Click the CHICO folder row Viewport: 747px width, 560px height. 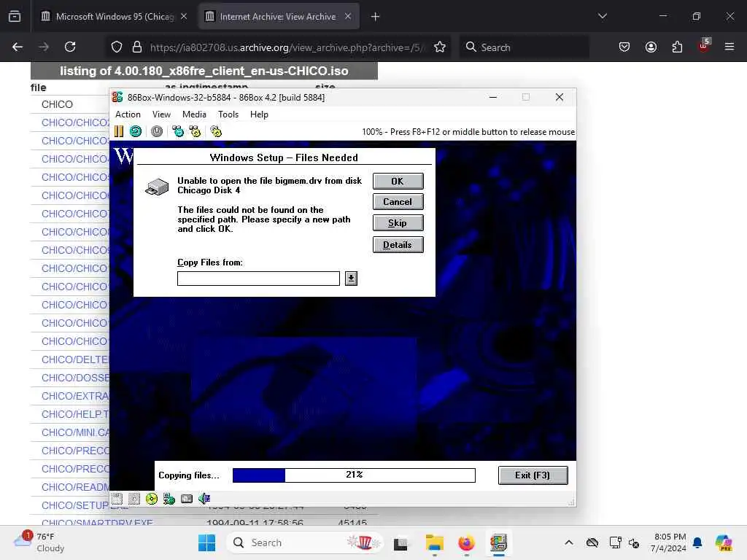pos(70,104)
